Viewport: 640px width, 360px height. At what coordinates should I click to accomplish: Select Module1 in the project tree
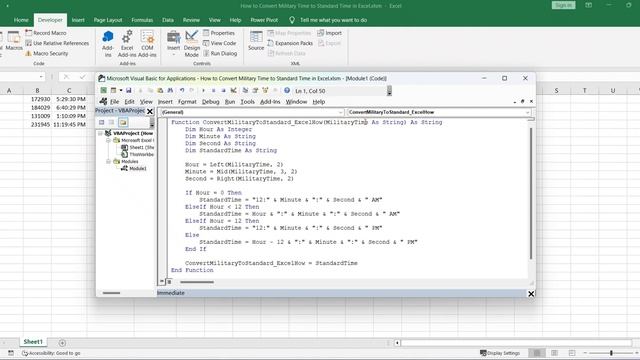138,168
